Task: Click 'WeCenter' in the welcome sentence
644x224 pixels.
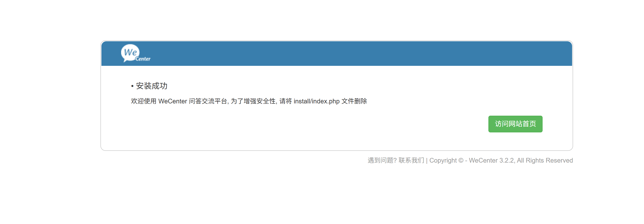Action: click(x=173, y=101)
